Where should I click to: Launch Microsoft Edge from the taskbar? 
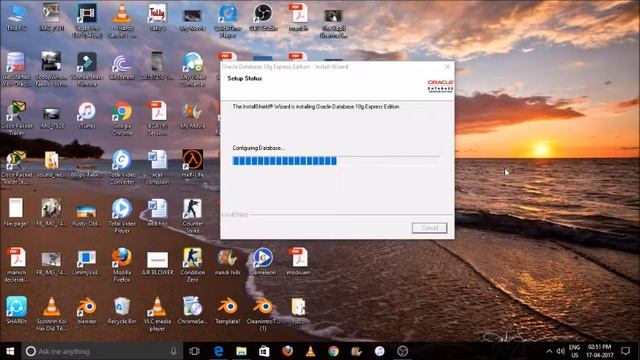pos(218,351)
